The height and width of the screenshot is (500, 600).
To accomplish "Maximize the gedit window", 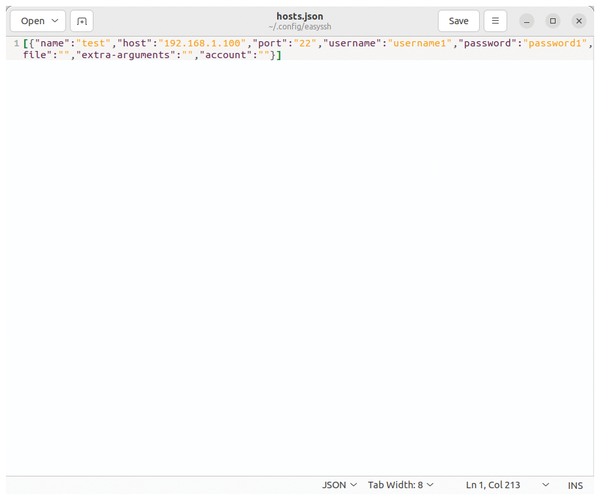I will pyautogui.click(x=553, y=21).
